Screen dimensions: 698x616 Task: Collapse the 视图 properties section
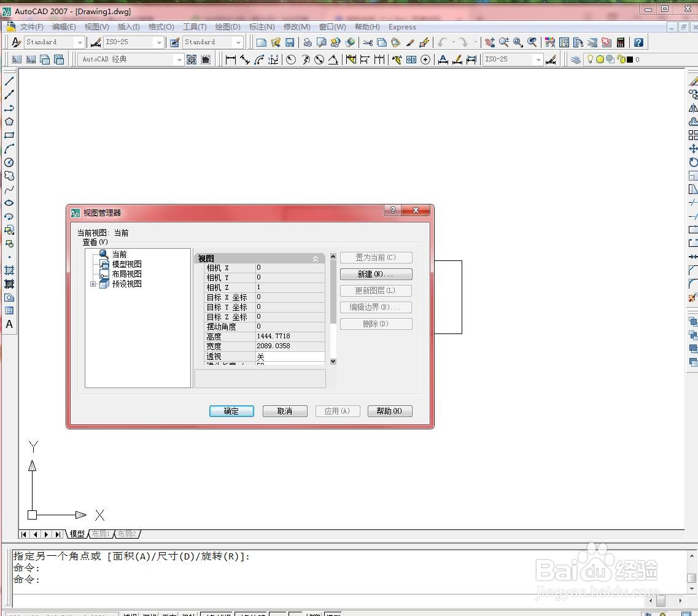[x=315, y=259]
